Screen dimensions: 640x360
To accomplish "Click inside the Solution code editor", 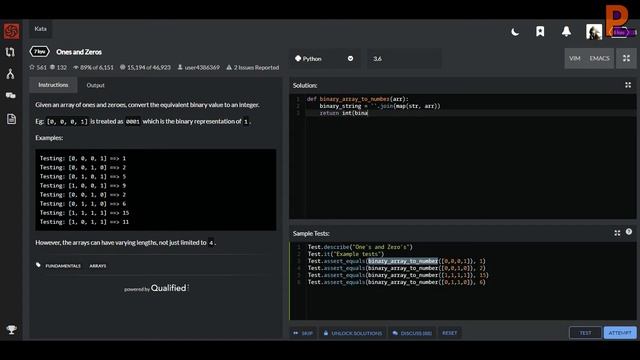I will [462, 156].
